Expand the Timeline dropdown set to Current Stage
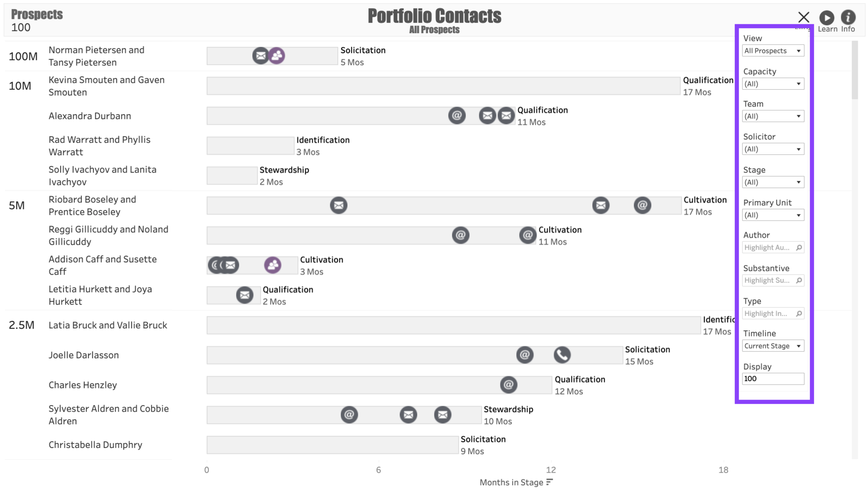This screenshot has width=868, height=504. pos(773,346)
